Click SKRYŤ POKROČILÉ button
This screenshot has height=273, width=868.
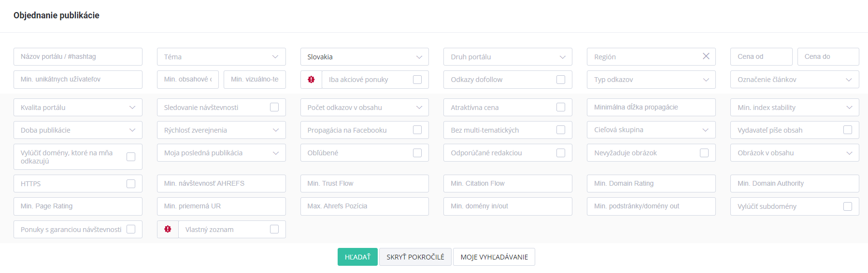point(415,257)
